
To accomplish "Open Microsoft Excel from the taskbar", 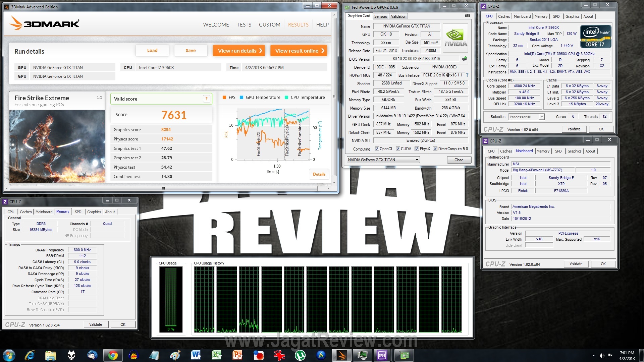I will (216, 355).
